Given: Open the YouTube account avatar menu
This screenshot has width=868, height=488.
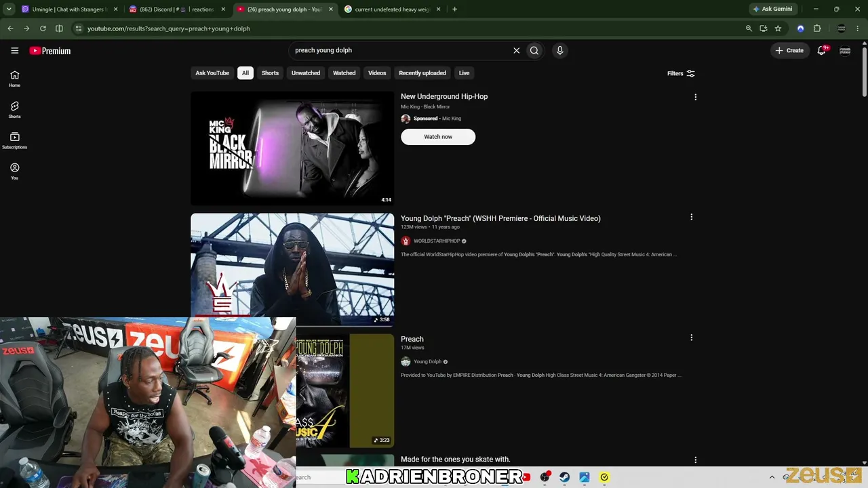Looking at the screenshot, I should (x=845, y=50).
